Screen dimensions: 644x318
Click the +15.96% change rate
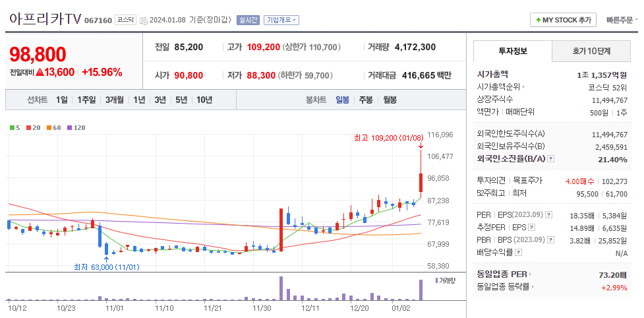point(102,73)
